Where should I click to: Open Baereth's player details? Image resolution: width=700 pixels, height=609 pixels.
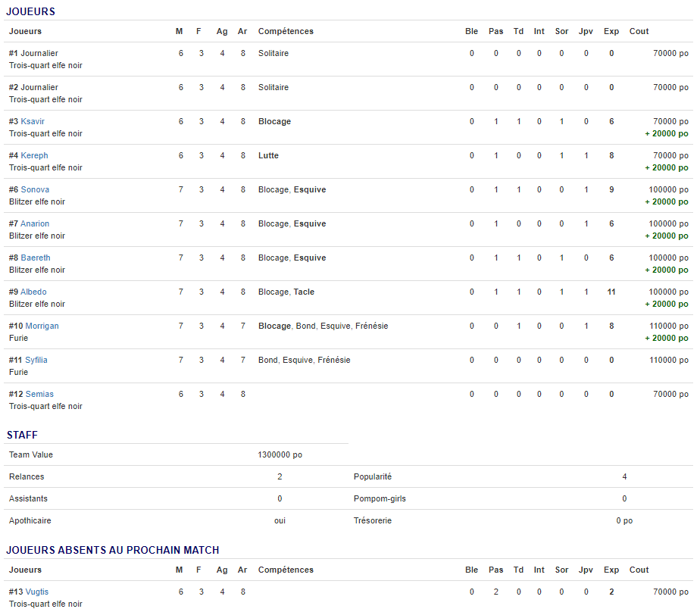[36, 258]
